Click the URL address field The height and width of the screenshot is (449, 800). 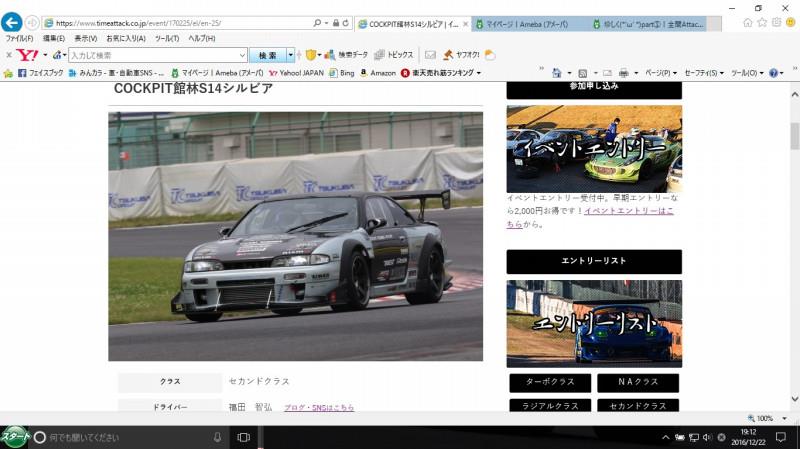181,23
